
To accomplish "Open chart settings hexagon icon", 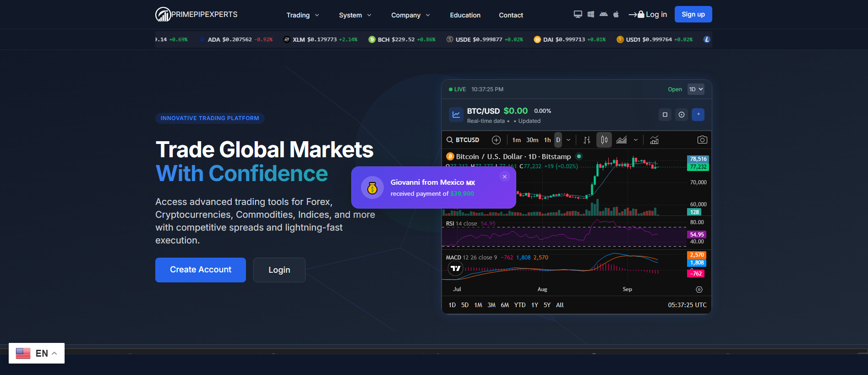I will coord(699,289).
